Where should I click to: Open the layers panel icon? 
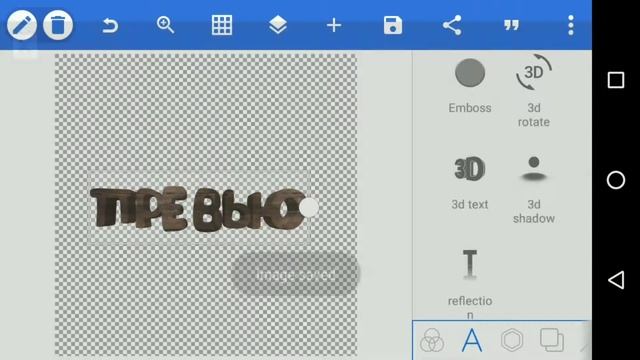click(x=278, y=25)
